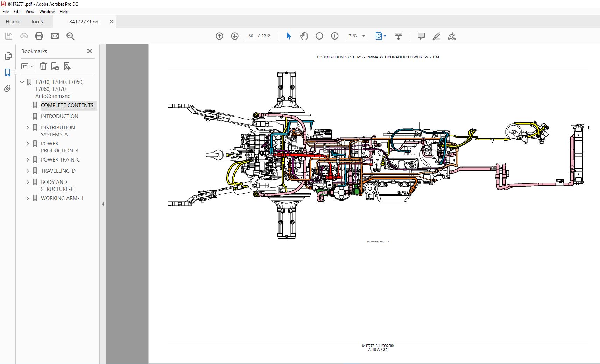Open the Add Comment sticky note tool
This screenshot has height=364, width=600.
click(421, 36)
